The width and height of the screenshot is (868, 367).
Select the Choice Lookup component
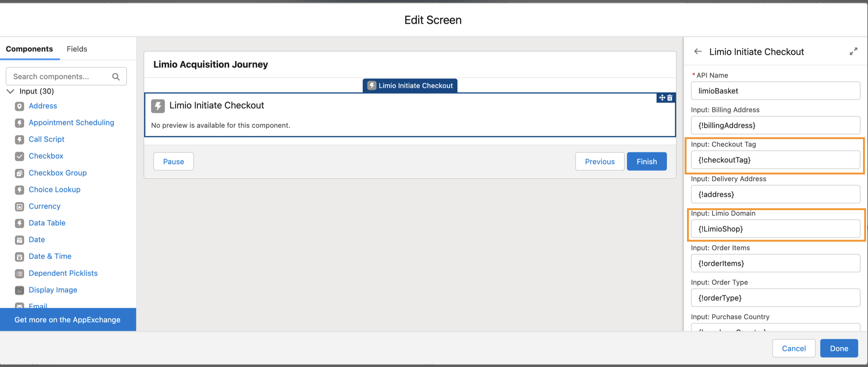(x=55, y=189)
